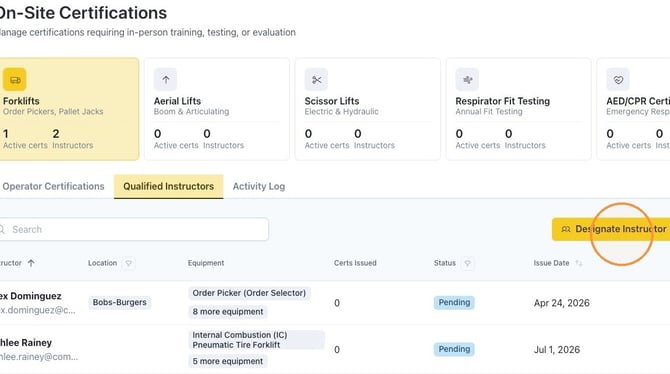The image size is (670, 374).
Task: Click the yellow Forklifts card icon
Action: coord(15,80)
